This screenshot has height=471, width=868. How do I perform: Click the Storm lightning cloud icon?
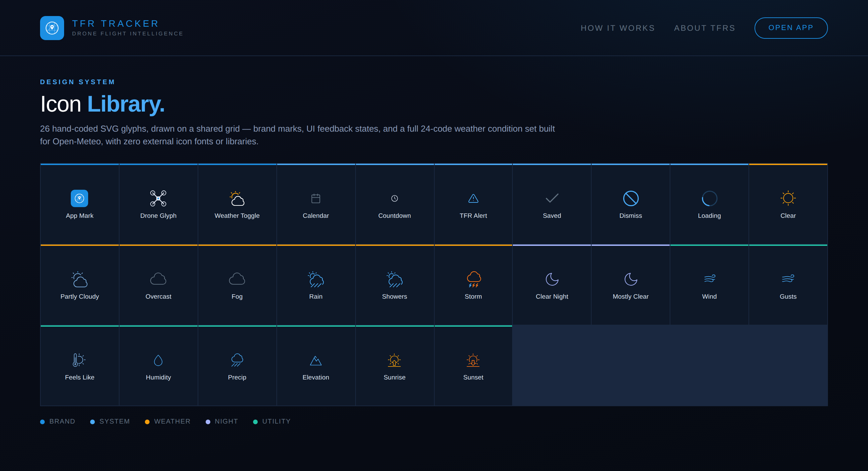coord(473,279)
